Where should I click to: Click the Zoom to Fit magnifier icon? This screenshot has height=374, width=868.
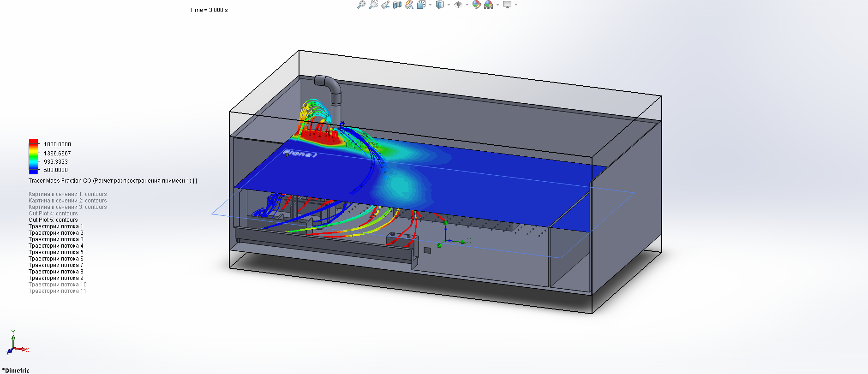coord(361,5)
